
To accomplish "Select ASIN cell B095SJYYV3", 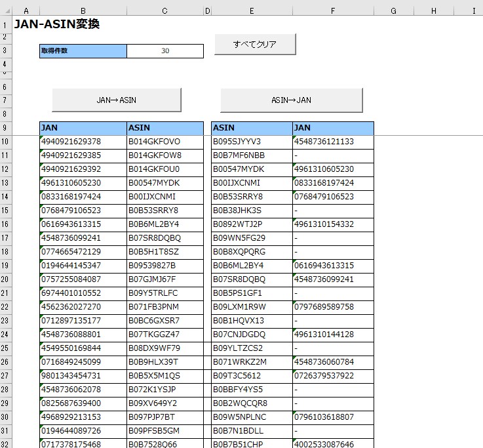I will pyautogui.click(x=252, y=142).
